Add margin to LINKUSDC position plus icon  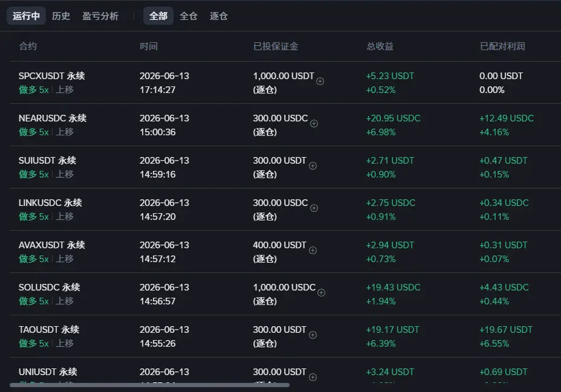(314, 208)
